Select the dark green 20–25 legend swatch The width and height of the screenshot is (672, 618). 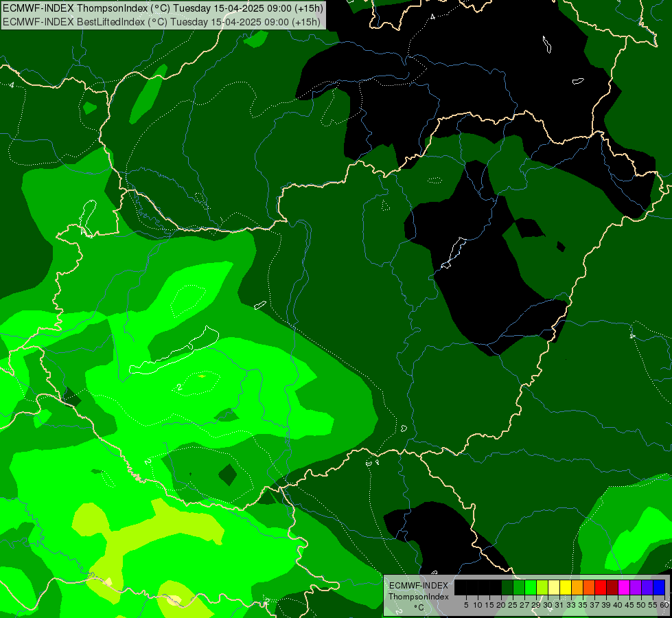507,587
